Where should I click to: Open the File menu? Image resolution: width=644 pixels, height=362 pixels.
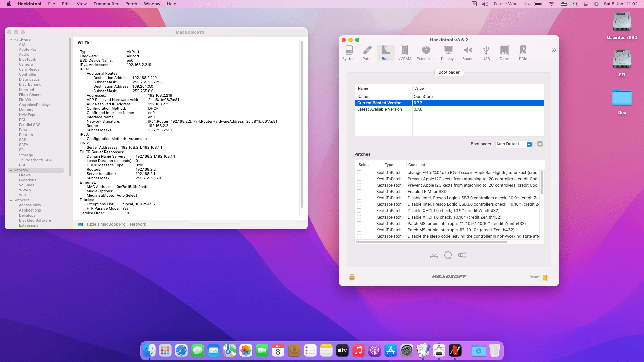[x=52, y=4]
